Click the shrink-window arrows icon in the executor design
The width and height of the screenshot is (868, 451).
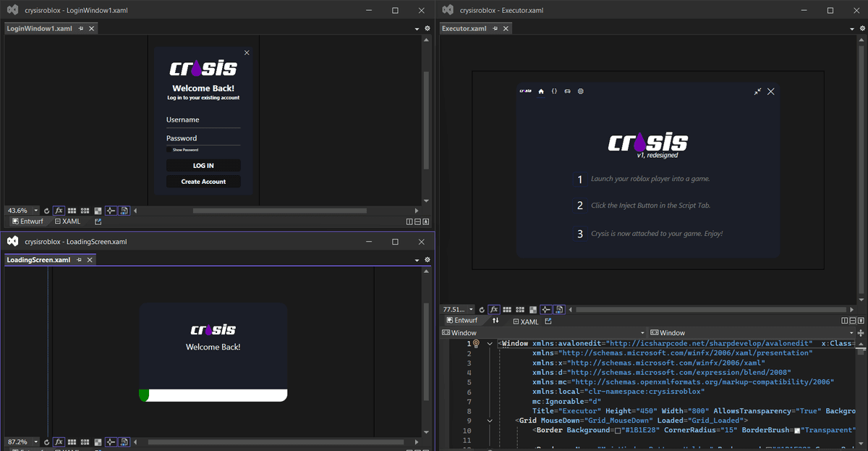pos(757,91)
